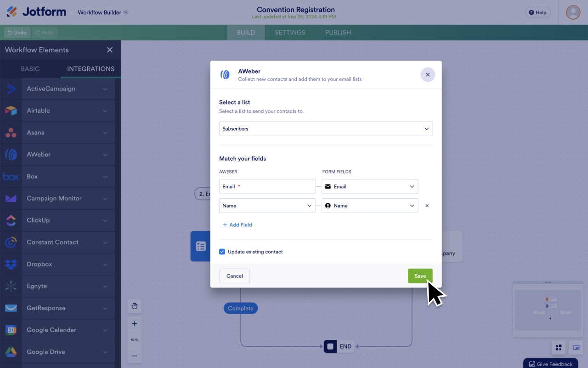Click the ClickUp integration icon
588x368 pixels.
point(11,220)
